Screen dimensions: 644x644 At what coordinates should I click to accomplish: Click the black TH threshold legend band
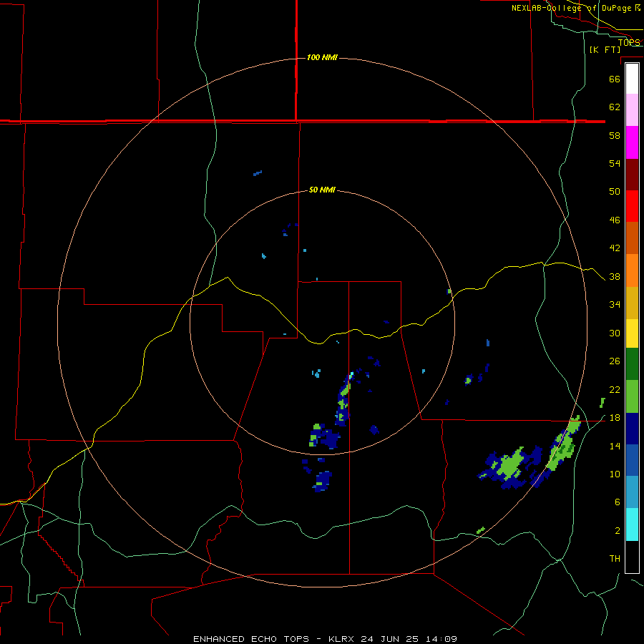(x=632, y=557)
